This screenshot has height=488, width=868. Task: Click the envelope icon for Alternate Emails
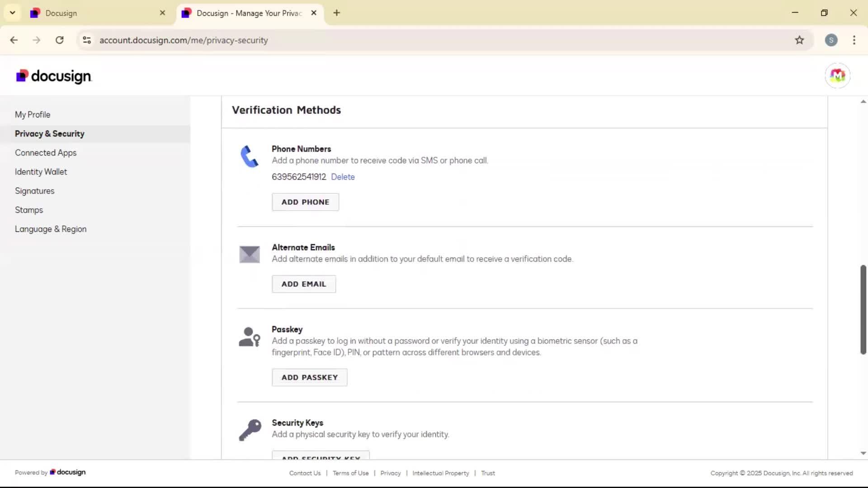[249, 254]
